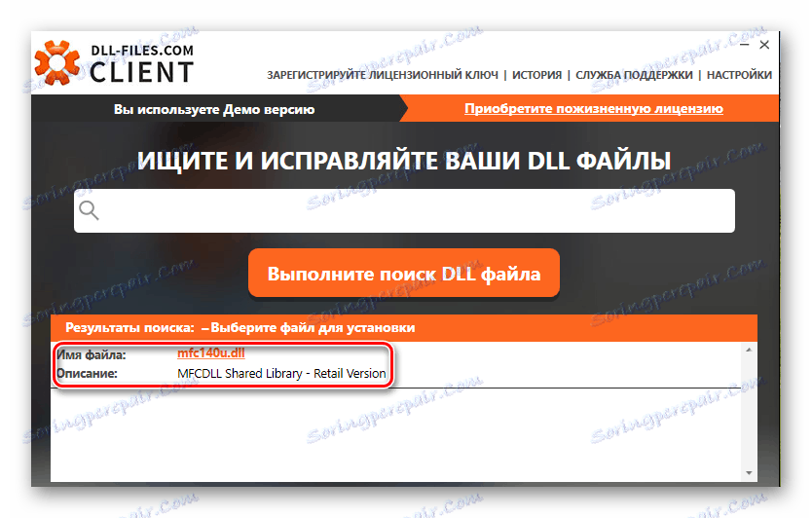Viewport: 812px width, 518px height.
Task: Click the DLL file search input field
Action: (404, 210)
